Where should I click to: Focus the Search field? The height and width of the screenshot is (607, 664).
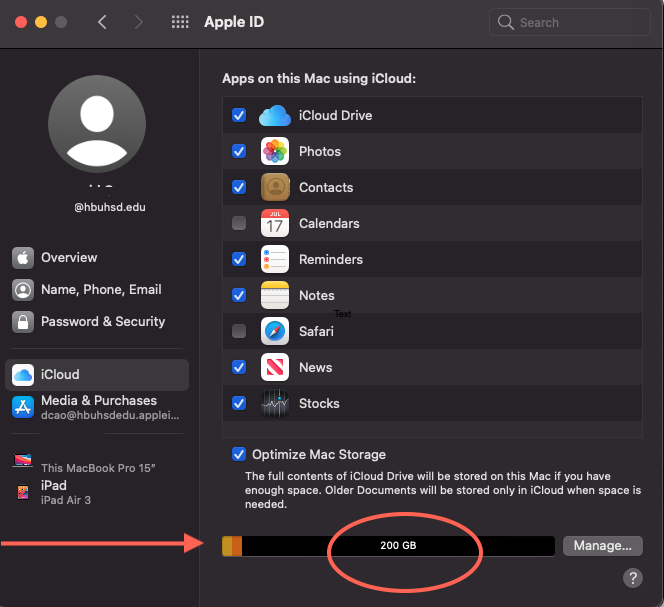point(570,22)
